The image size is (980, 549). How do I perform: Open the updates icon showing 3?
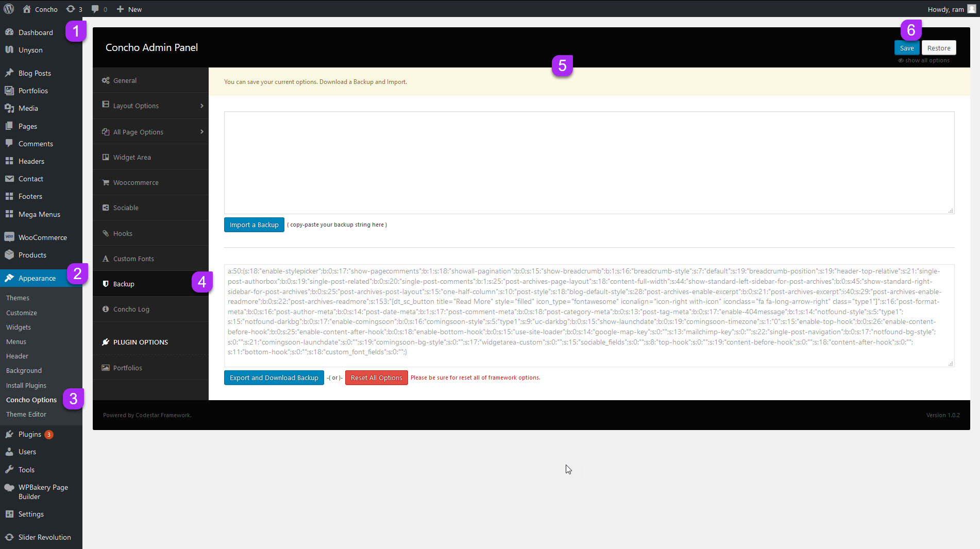(71, 9)
